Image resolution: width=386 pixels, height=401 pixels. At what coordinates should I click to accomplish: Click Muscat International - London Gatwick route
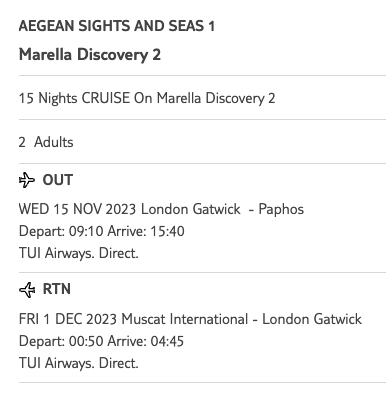pos(242,319)
